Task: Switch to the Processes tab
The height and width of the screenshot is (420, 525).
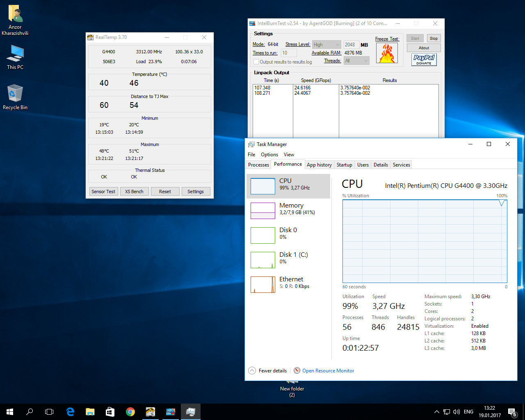Action: pyautogui.click(x=258, y=165)
